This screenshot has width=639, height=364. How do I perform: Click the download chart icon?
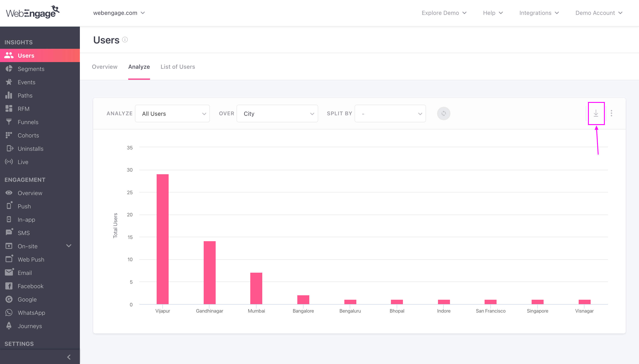click(x=596, y=113)
